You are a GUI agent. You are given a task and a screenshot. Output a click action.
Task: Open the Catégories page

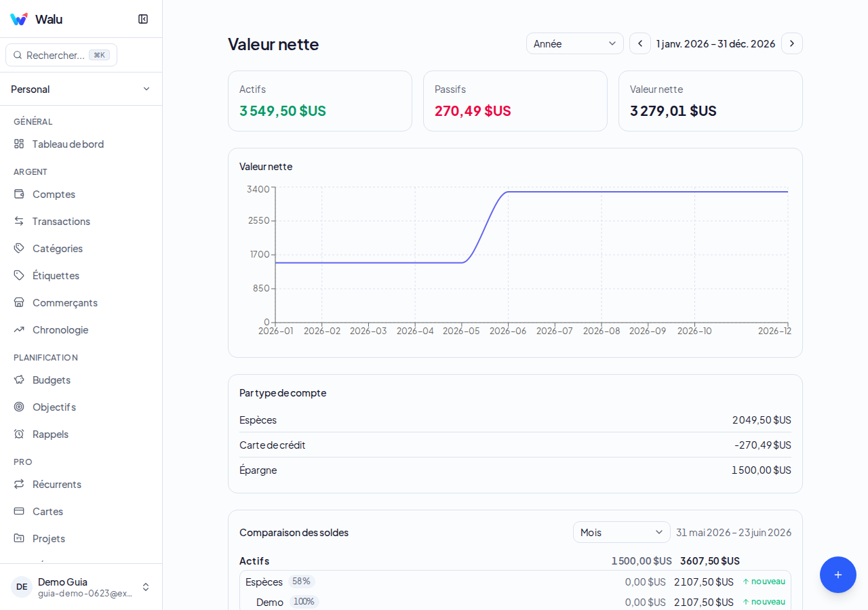click(81, 248)
